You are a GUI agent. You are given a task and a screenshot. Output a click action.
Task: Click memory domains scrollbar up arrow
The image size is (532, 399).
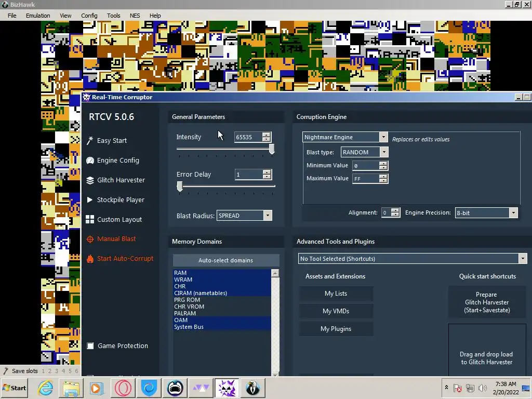click(275, 273)
